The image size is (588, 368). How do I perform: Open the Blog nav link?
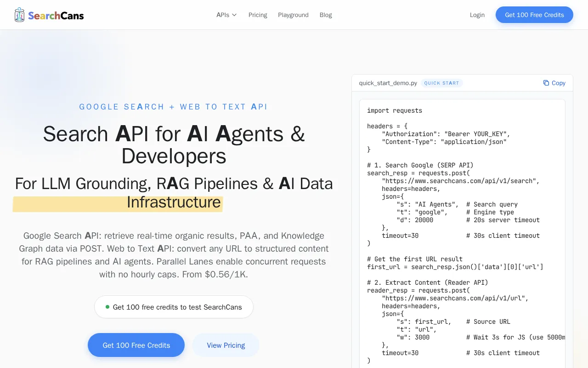coord(326,15)
